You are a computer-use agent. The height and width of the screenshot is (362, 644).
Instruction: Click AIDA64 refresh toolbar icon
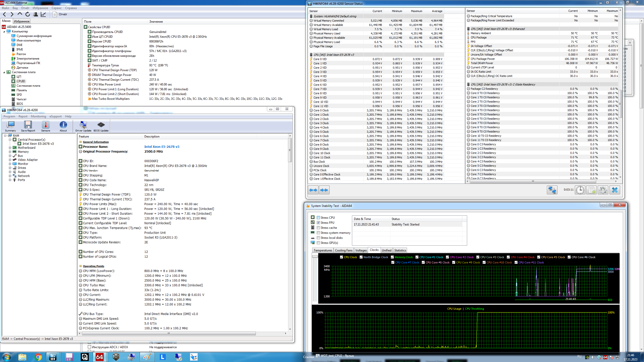tap(28, 14)
